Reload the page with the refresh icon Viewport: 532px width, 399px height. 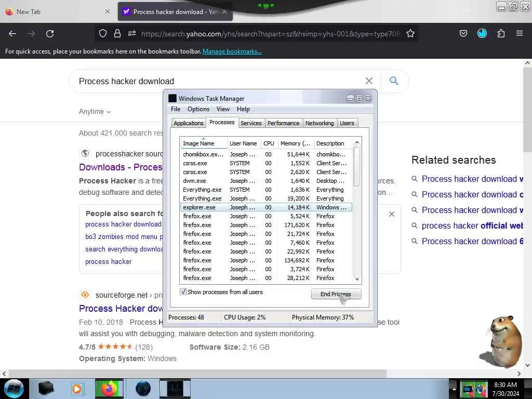[x=50, y=34]
